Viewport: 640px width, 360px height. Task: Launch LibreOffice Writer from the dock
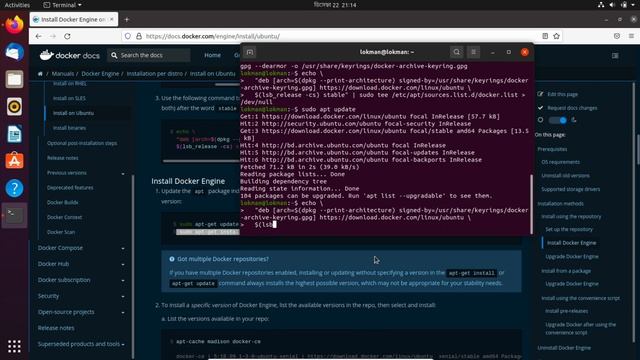(x=14, y=134)
